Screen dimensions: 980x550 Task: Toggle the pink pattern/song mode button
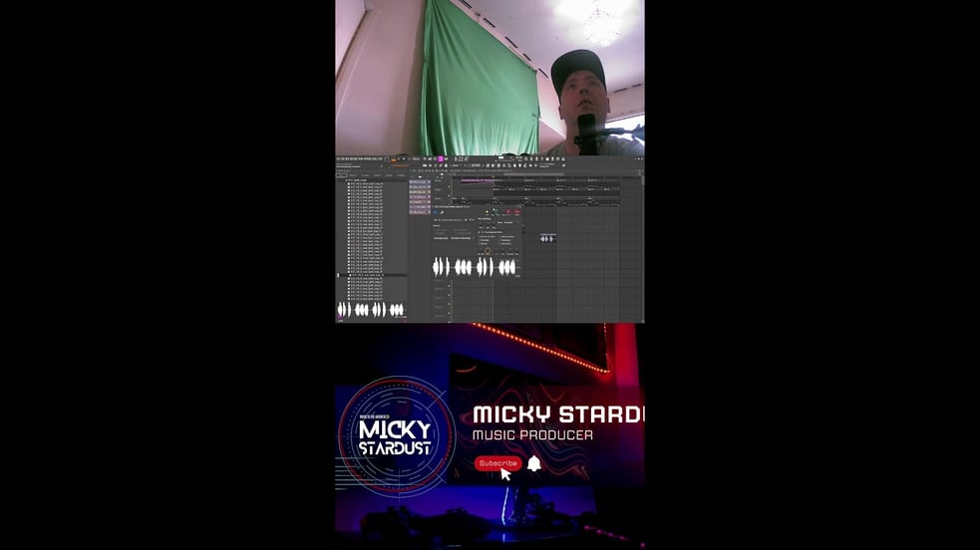(x=441, y=159)
